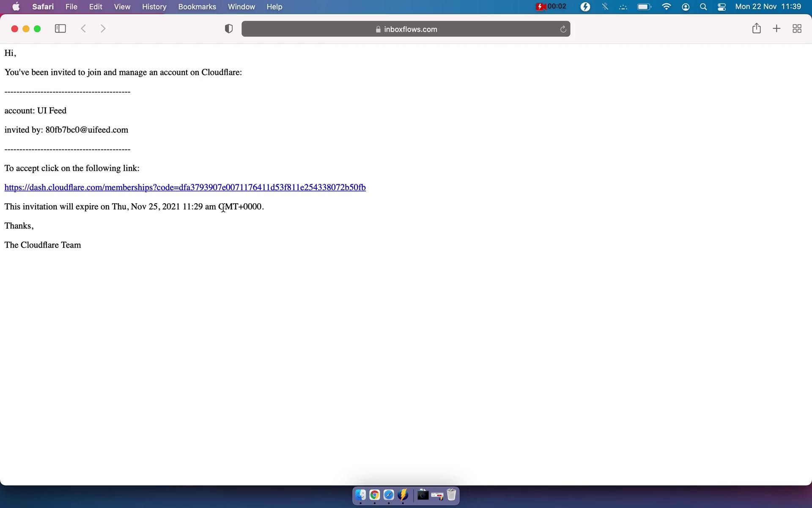
Task: Open a new tab with plus icon
Action: tap(776, 29)
